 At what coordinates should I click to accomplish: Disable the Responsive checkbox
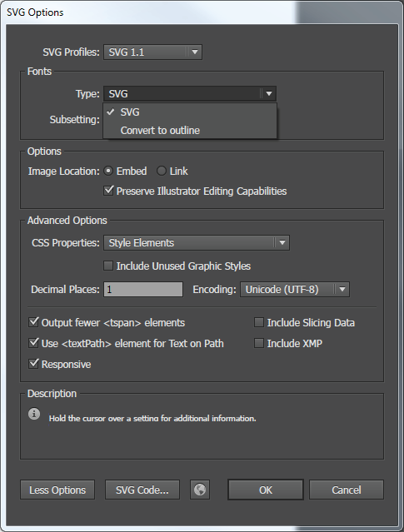(33, 364)
